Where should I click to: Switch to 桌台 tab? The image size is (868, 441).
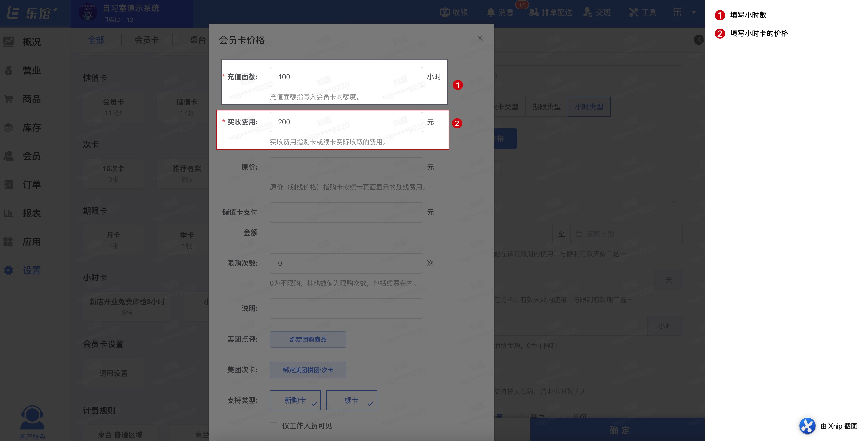(198, 40)
